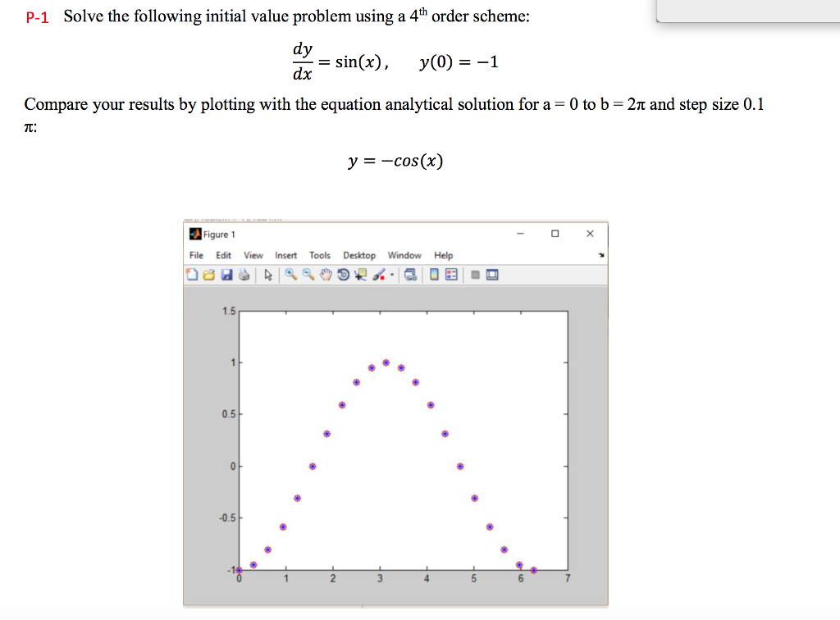This screenshot has height=620, width=840.
Task: Click the MATLAB logo in Figure 1 title bar
Action: (x=195, y=234)
